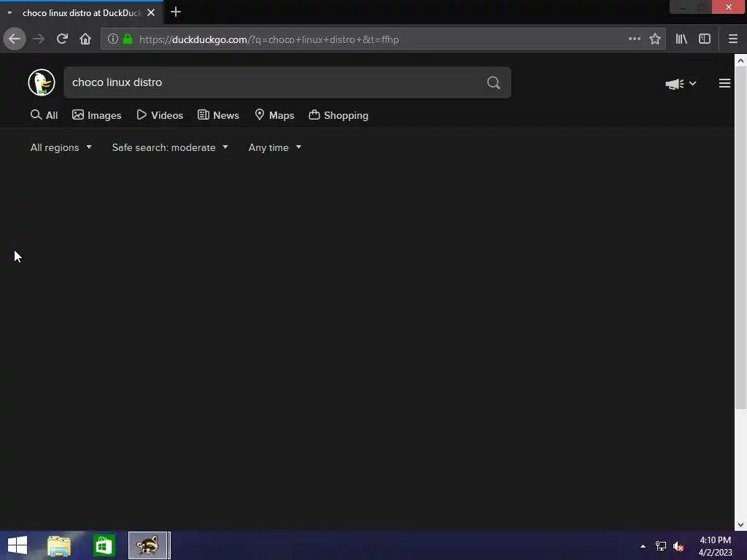Select the raccoon browser taskbar icon
The width and height of the screenshot is (747, 560).
pyautogui.click(x=148, y=545)
